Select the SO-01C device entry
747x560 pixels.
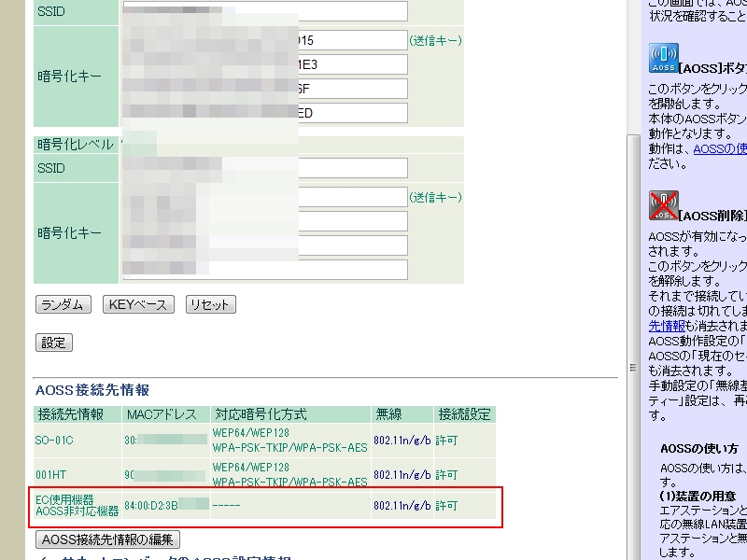tap(54, 441)
